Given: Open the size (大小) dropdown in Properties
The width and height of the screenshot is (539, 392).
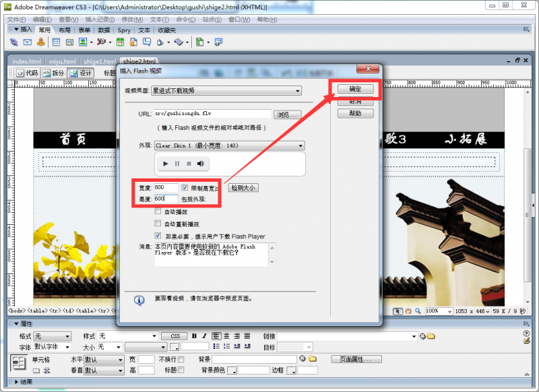Looking at the screenshot, I should 109,347.
